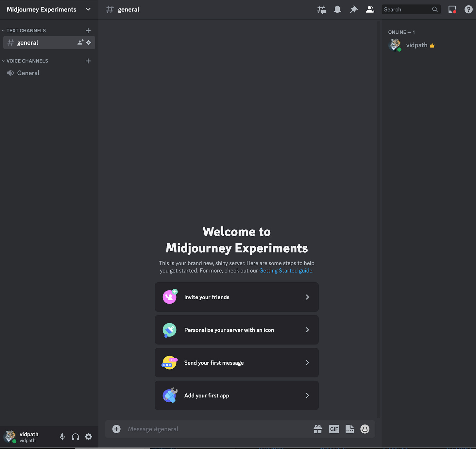Click the owner crown next to vidpath

[x=432, y=45]
